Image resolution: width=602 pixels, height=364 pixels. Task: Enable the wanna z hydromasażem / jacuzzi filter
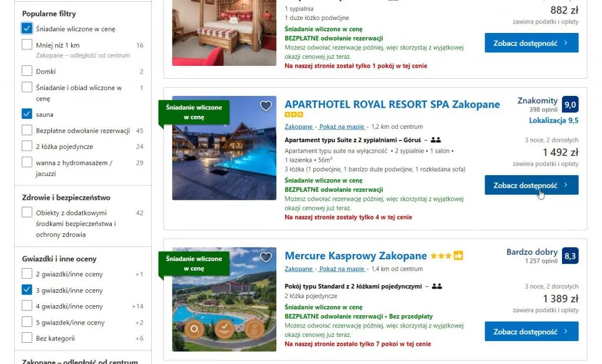26,162
